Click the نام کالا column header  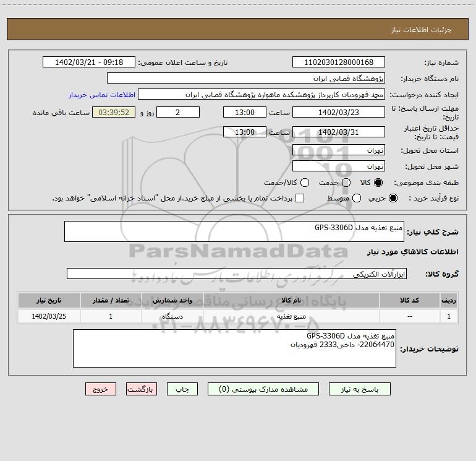pos(291,300)
